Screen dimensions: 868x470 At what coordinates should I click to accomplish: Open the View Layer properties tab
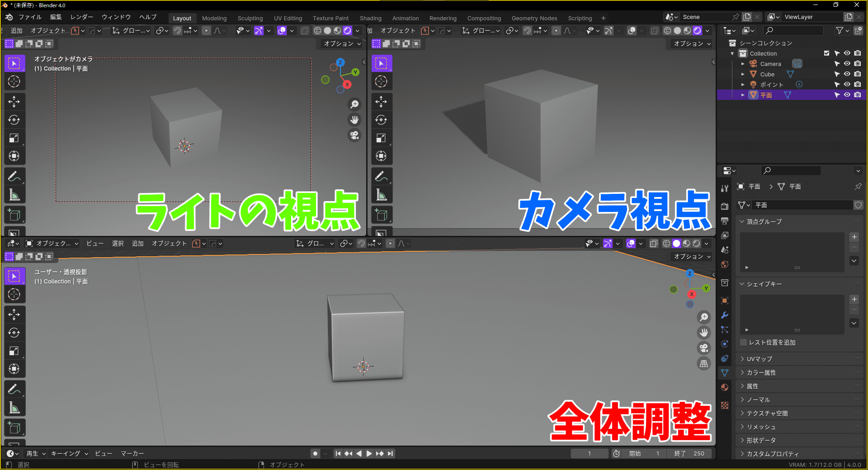[725, 235]
